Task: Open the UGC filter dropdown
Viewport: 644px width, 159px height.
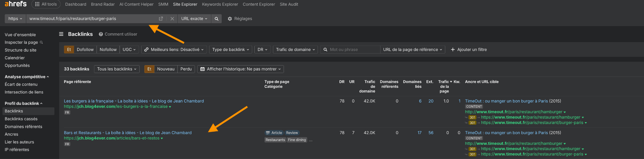Action: tap(129, 49)
